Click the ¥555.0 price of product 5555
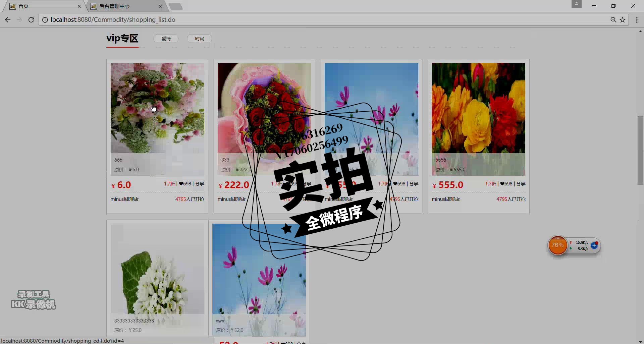This screenshot has height=344, width=644. point(448,185)
